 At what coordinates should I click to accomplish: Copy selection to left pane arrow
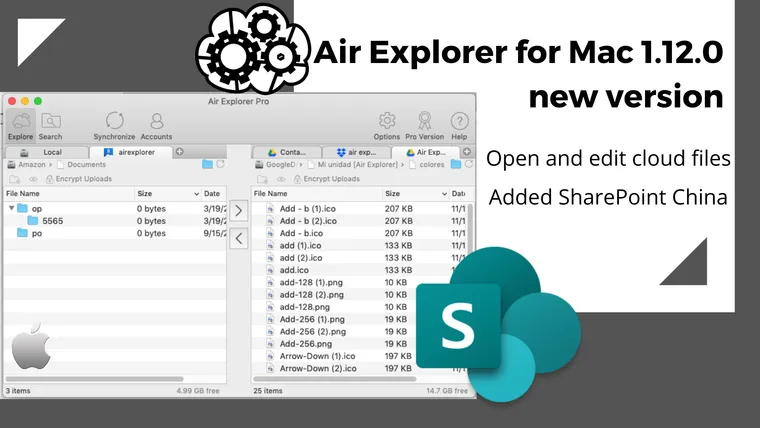(x=239, y=238)
